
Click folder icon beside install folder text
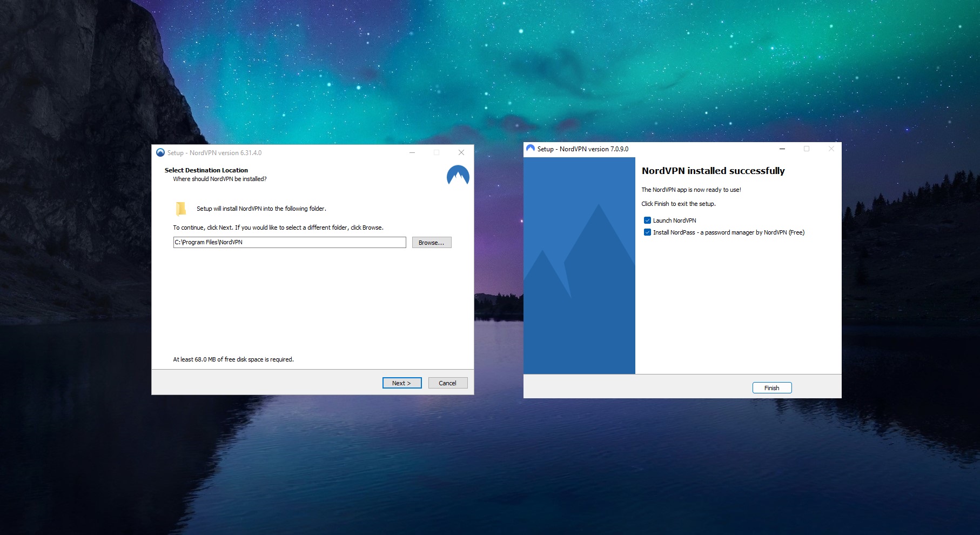point(181,209)
